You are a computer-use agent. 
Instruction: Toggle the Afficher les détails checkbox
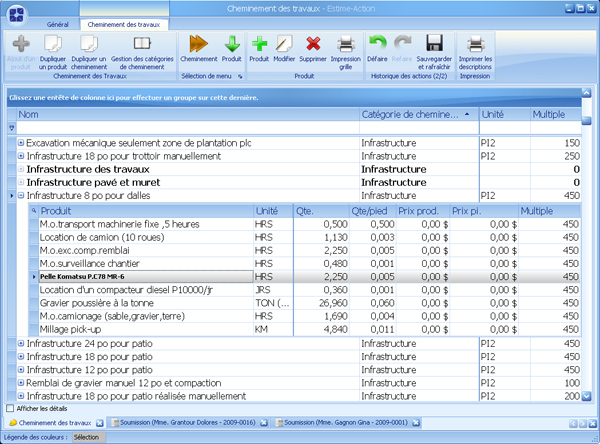click(x=11, y=408)
